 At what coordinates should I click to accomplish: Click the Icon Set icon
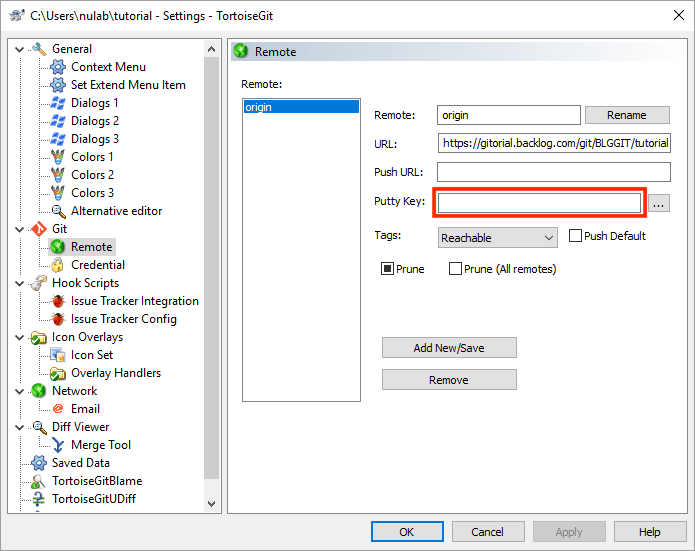point(58,355)
